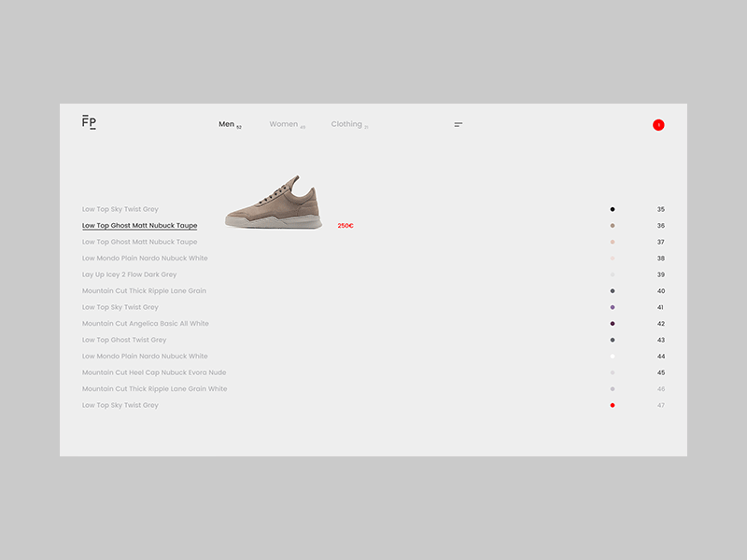Screen dimensions: 747x560
Task: Select size 37 from the size list
Action: click(660, 242)
